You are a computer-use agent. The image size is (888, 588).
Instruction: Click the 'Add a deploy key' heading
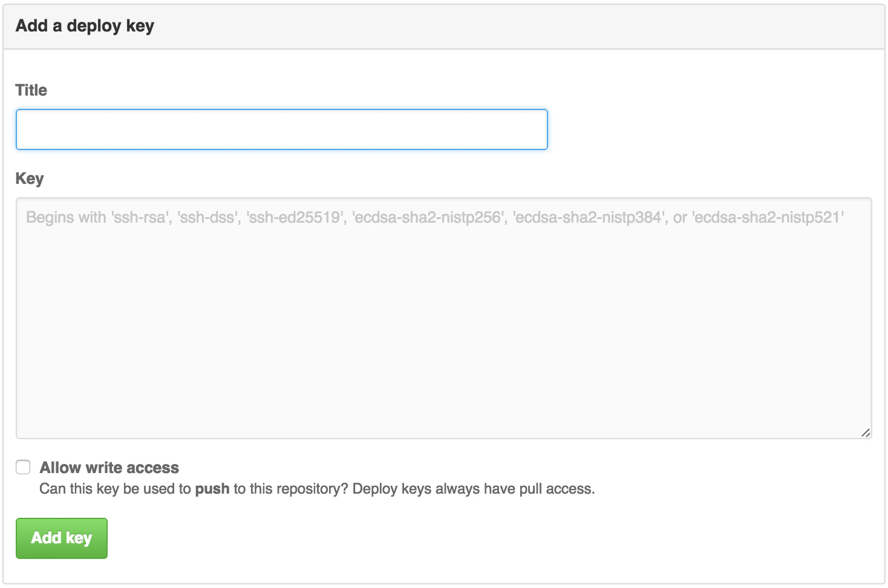click(85, 26)
